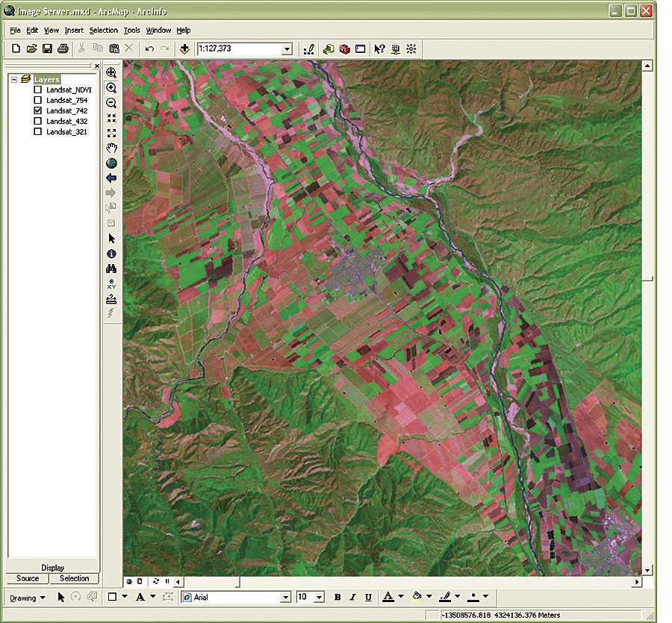This screenshot has height=623, width=672.
Task: Turn on the Landsat_432 layer
Action: pyautogui.click(x=38, y=121)
